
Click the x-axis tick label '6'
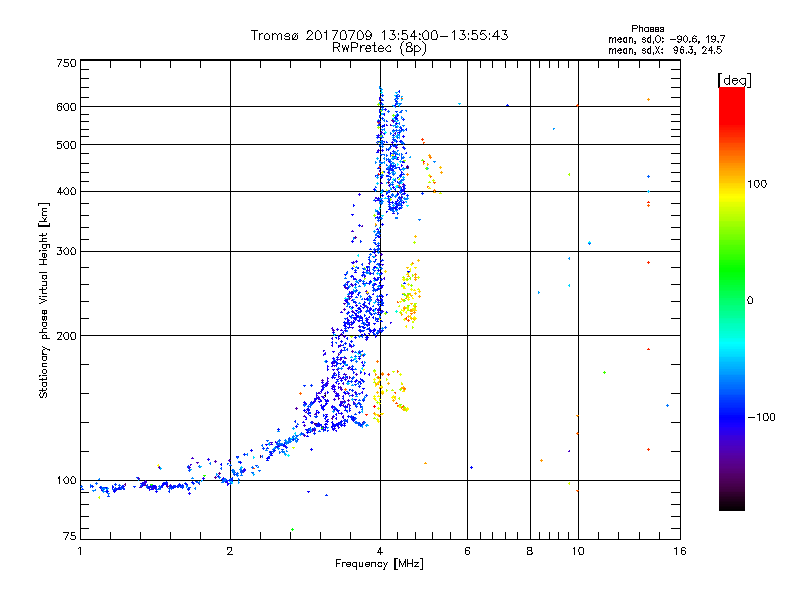[467, 551]
